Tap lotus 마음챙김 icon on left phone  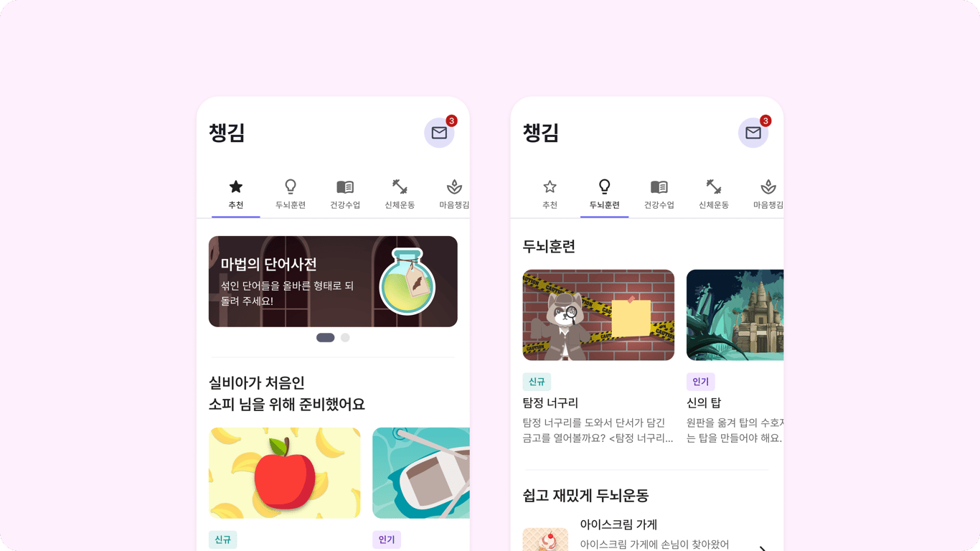coord(454,187)
